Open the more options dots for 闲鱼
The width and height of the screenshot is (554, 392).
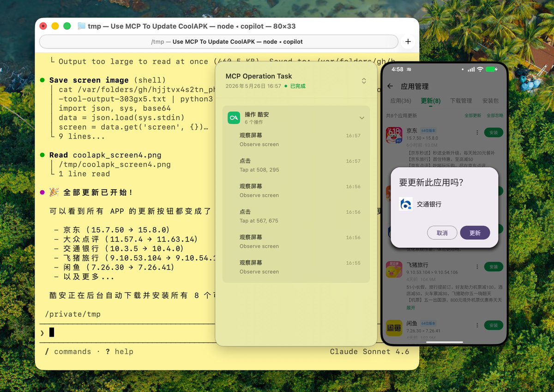tap(477, 326)
